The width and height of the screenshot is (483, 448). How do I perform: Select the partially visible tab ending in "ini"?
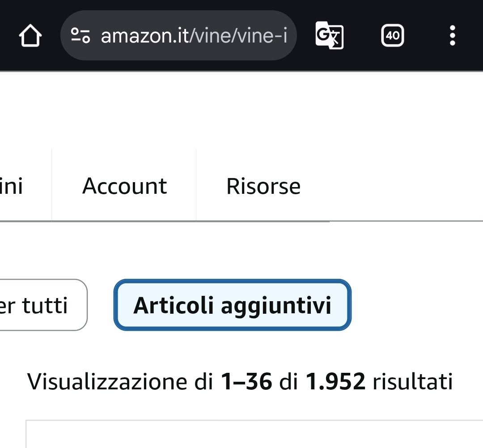(13, 186)
